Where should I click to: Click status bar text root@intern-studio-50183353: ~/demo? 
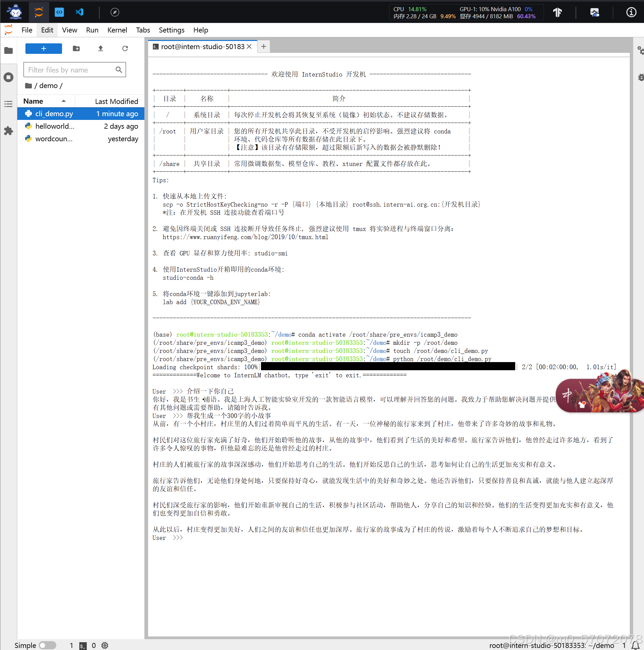551,646
